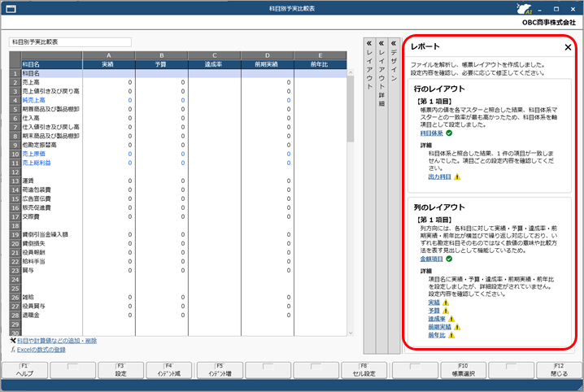The height and width of the screenshot is (392, 584).
Task: Click the app window icon at top-left
Action: pyautogui.click(x=11, y=9)
